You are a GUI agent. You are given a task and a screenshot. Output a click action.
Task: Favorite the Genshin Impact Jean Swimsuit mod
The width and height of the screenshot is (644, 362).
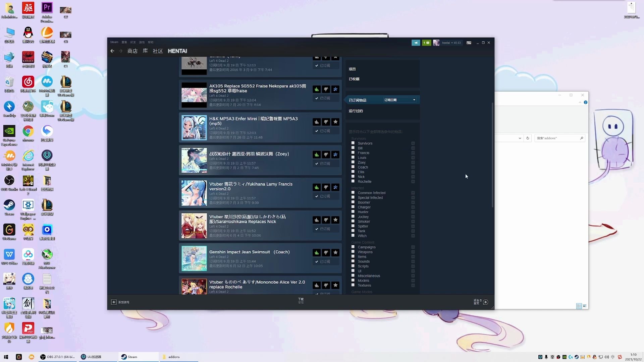335,253
